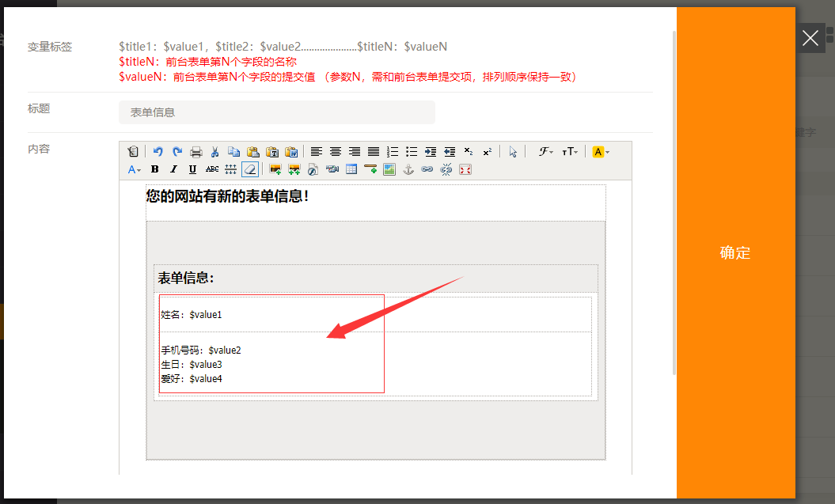The image size is (835, 504).
Task: Apply center text alignment
Action: [x=336, y=152]
